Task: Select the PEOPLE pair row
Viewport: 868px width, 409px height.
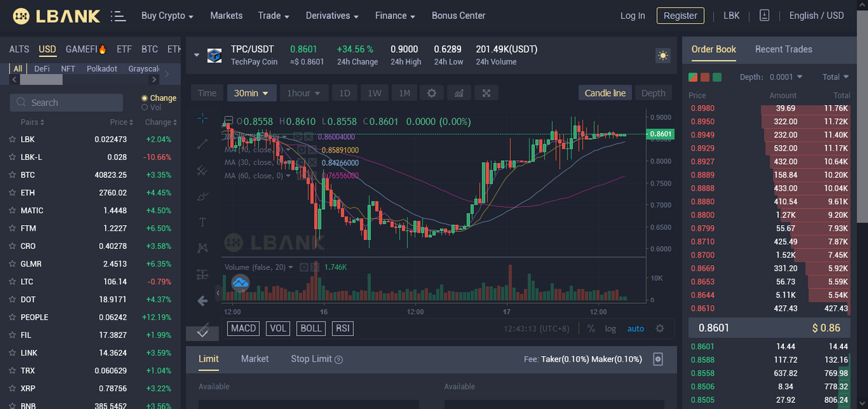Action: click(90, 317)
